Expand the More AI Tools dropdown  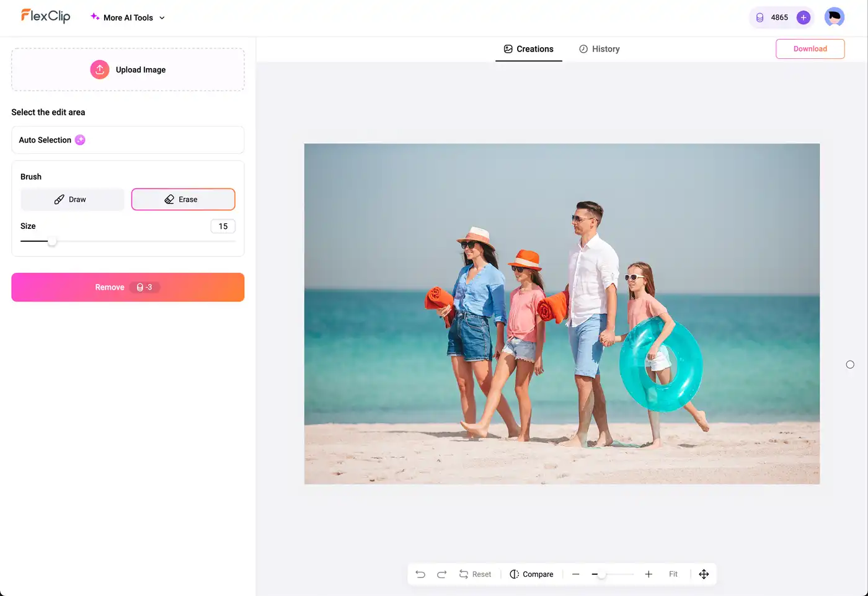click(128, 17)
